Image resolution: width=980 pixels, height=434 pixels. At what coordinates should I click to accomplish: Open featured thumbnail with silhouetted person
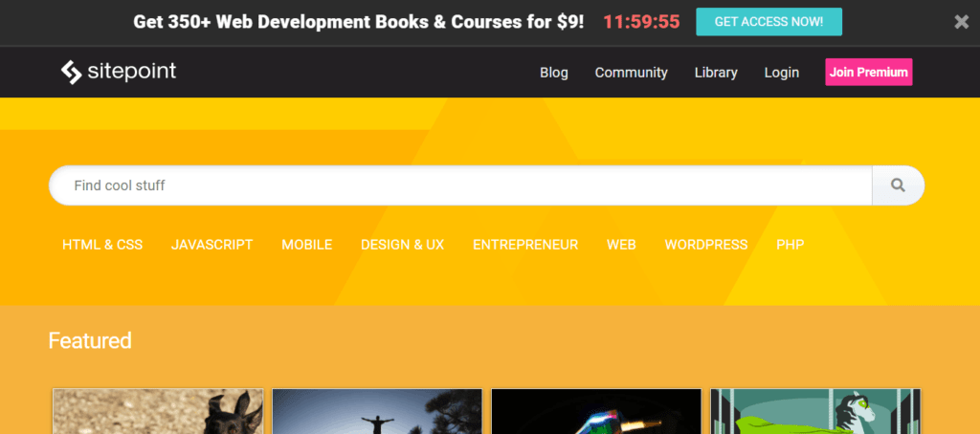(377, 411)
